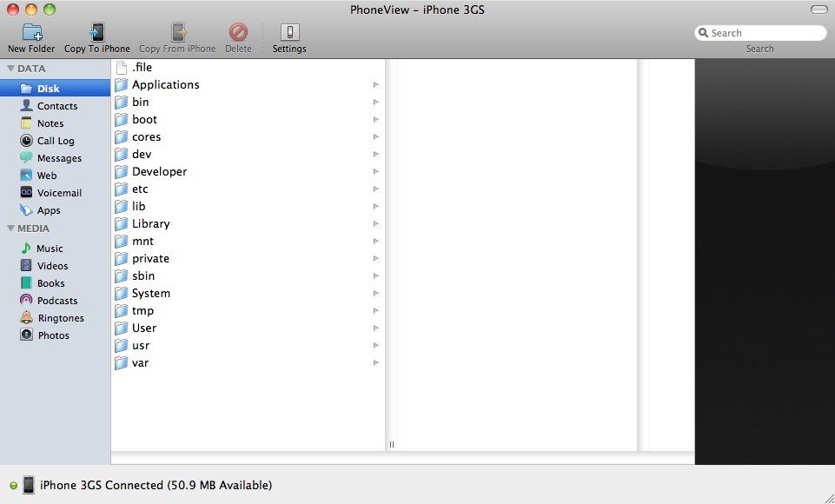Open Podcasts in the sidebar
The image size is (835, 504).
[x=56, y=301]
